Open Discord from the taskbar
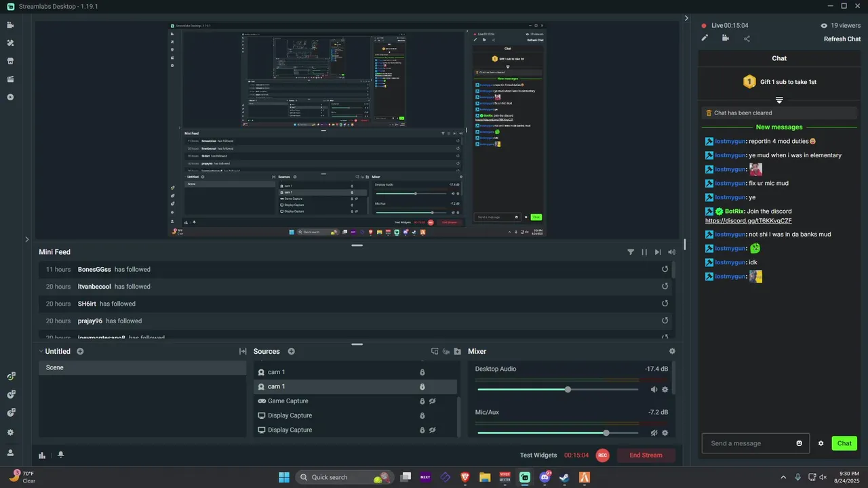Image resolution: width=868 pixels, height=488 pixels. coord(545,477)
